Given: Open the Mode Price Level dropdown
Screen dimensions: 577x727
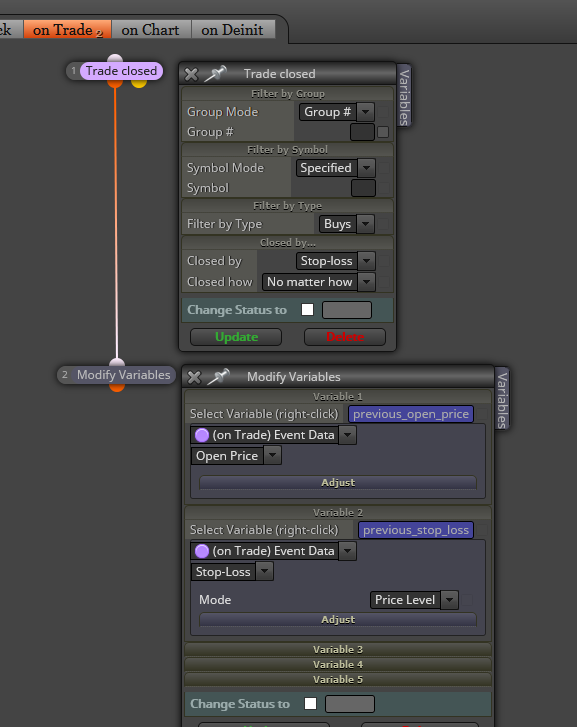Looking at the screenshot, I should [x=414, y=599].
